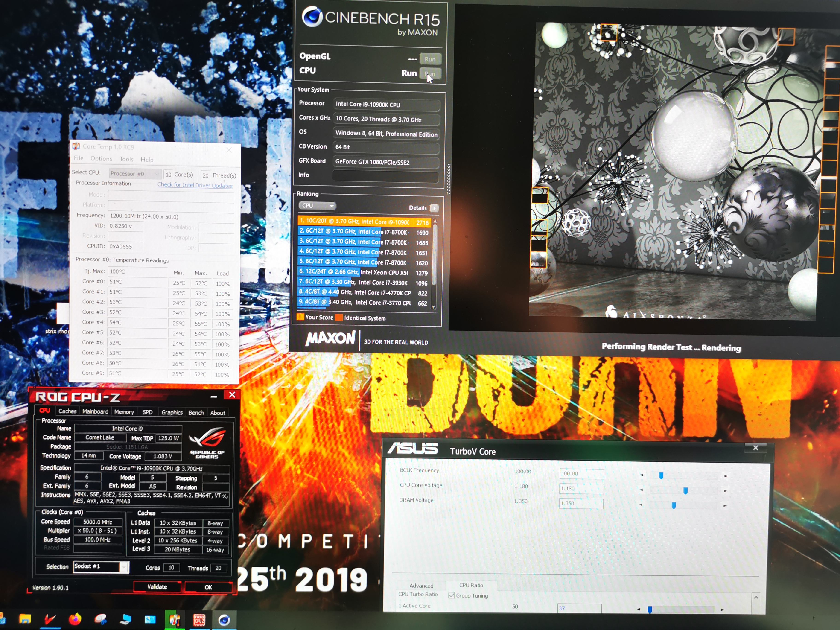Switch to ROG CPU-Z taskbar icon

(x=199, y=620)
